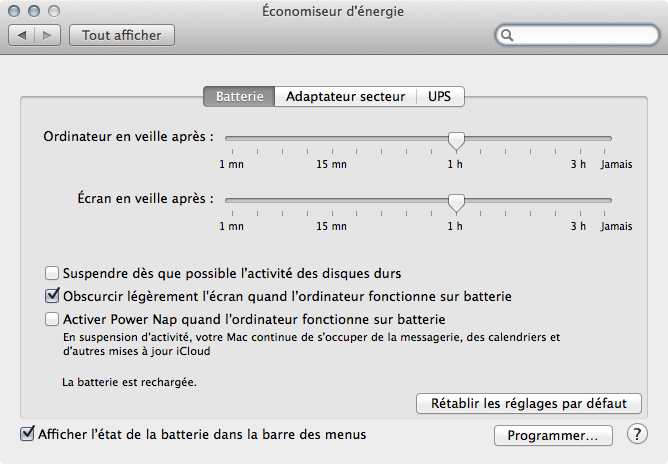The height and width of the screenshot is (464, 668).
Task: Click the help question mark button
Action: point(637,435)
